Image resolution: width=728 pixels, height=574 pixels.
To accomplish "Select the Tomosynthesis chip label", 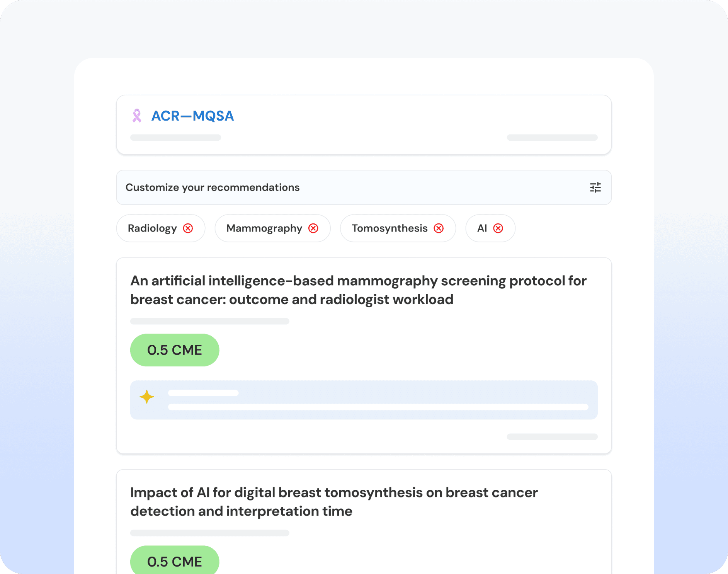I will (390, 228).
